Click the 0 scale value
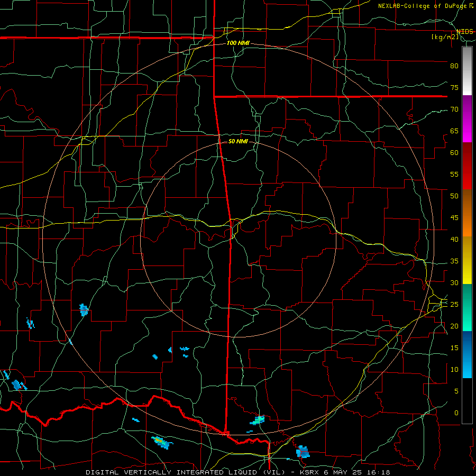476x476 pixels. coord(456,413)
